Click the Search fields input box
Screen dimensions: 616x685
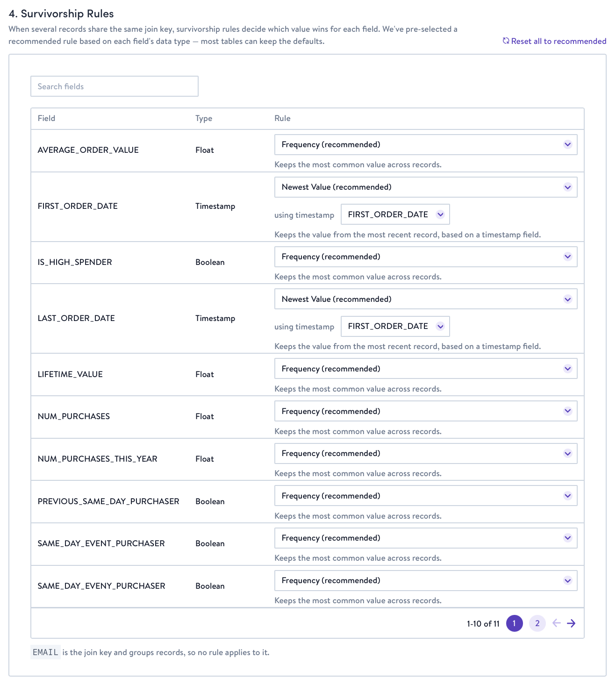pos(115,86)
